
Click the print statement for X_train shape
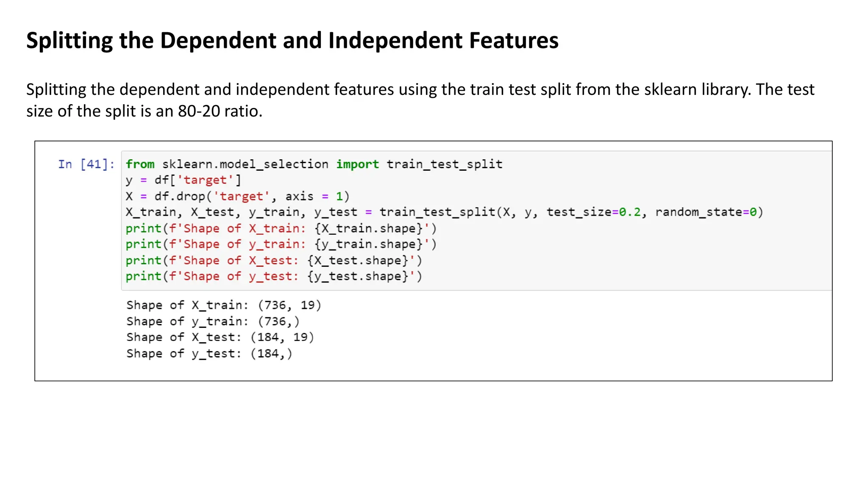tap(281, 229)
